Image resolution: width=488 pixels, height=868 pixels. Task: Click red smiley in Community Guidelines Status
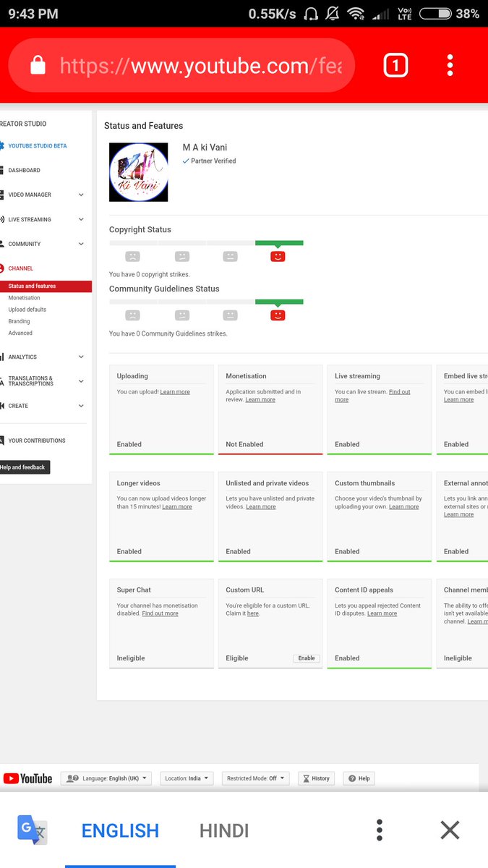tap(278, 315)
